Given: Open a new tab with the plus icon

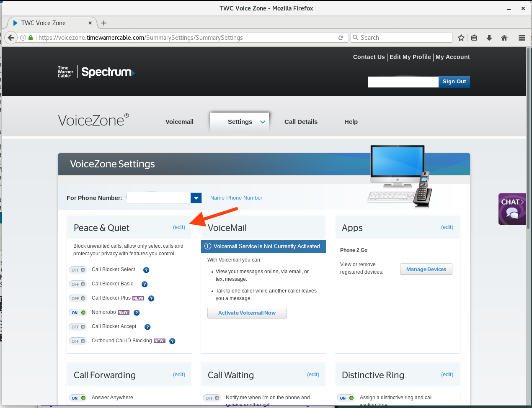Looking at the screenshot, I should [104, 23].
